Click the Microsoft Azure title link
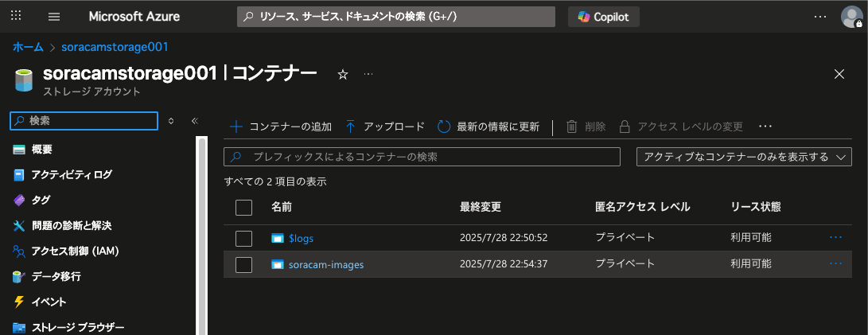The width and height of the screenshot is (868, 335). tap(134, 17)
